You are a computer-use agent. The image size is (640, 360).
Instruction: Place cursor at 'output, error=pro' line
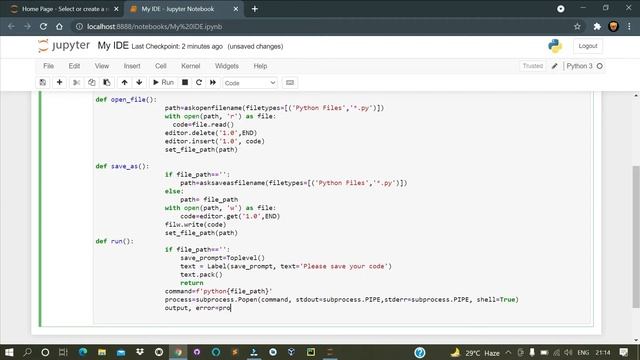(198, 308)
